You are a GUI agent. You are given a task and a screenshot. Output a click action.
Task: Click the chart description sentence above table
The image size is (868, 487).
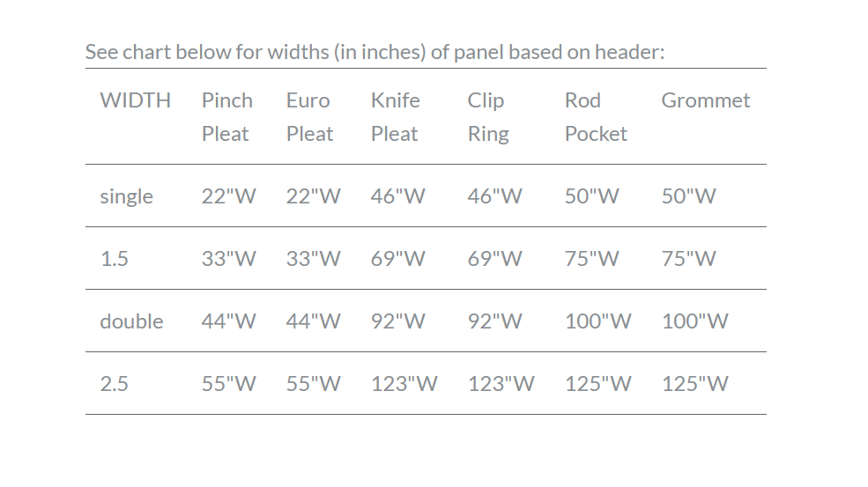[x=375, y=52]
